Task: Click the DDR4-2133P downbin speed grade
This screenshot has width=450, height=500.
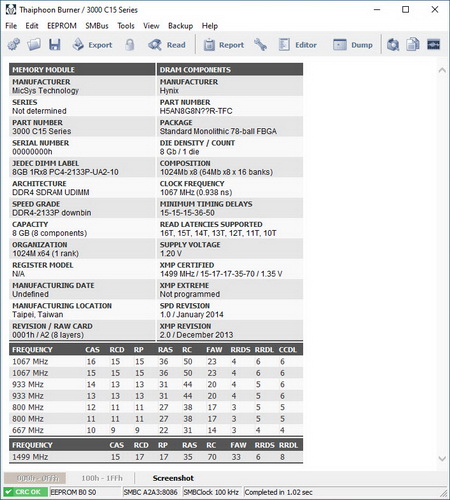Action: [52, 213]
